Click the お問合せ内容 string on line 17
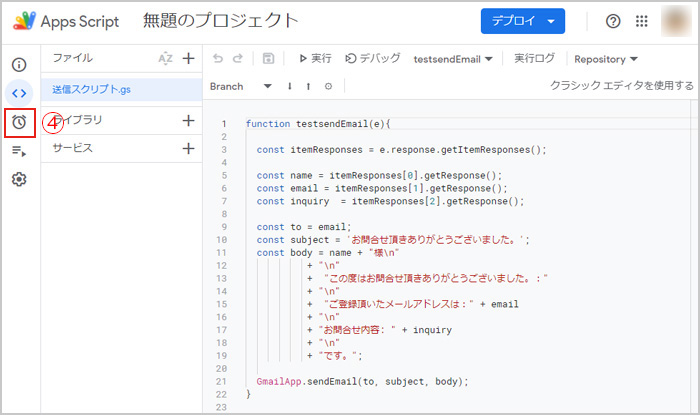This screenshot has height=415, width=700. (357, 330)
